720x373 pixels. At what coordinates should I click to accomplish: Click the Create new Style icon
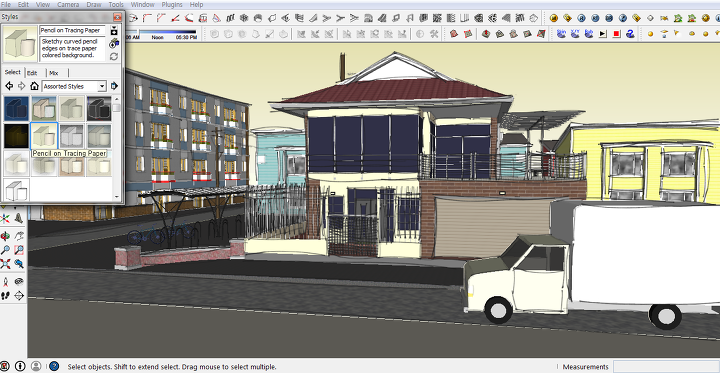tap(114, 44)
